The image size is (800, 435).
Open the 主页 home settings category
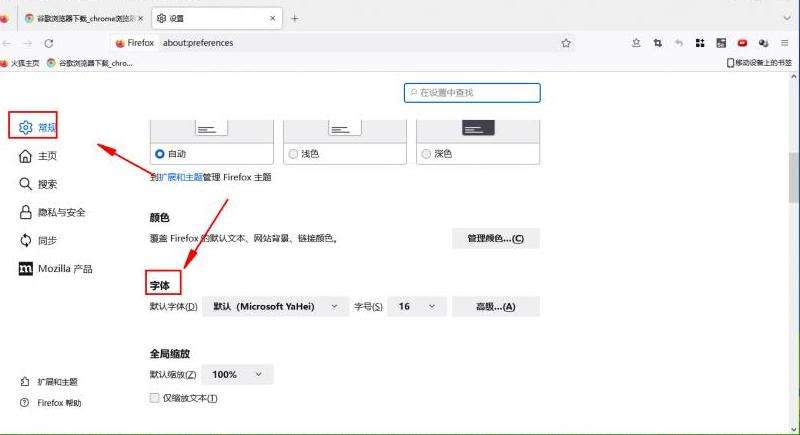(37, 156)
